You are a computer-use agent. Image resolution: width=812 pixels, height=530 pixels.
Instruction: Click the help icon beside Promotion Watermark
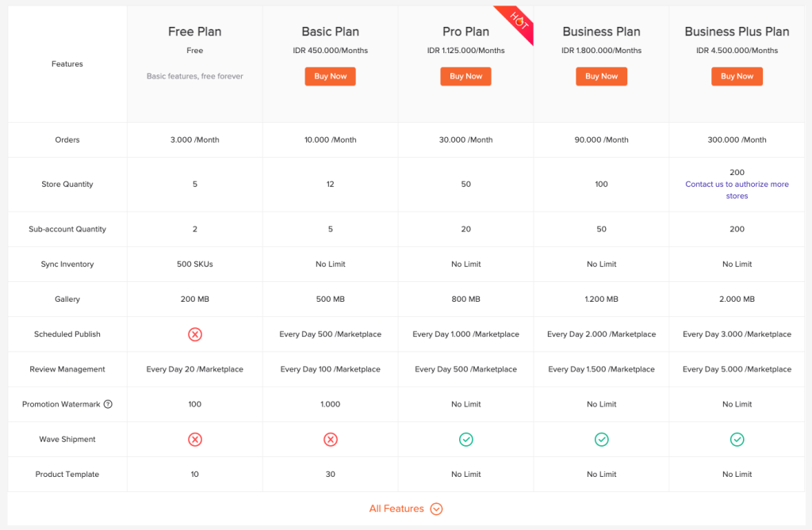[108, 404]
